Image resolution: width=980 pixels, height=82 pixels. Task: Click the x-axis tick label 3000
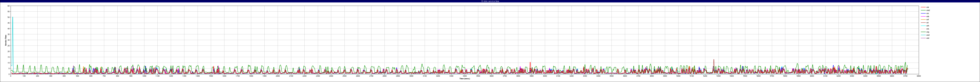tap(411, 76)
